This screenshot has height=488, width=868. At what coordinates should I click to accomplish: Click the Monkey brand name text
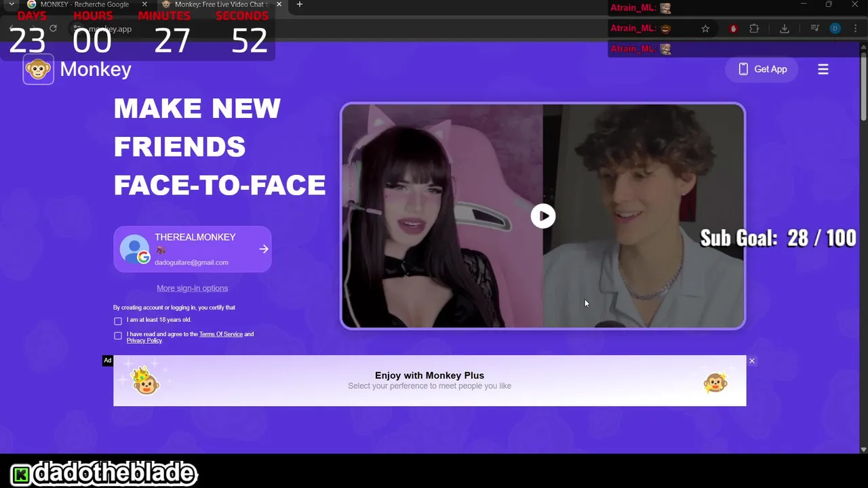pyautogui.click(x=96, y=69)
